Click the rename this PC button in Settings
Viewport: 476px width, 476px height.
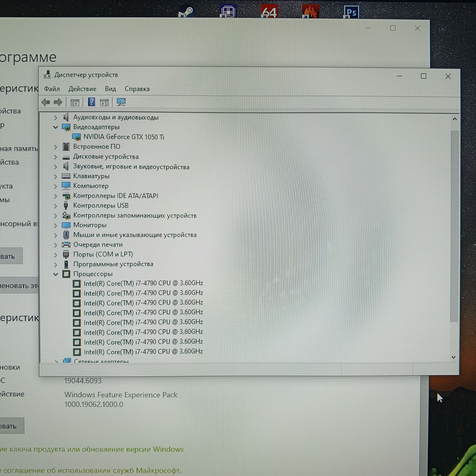click(20, 285)
